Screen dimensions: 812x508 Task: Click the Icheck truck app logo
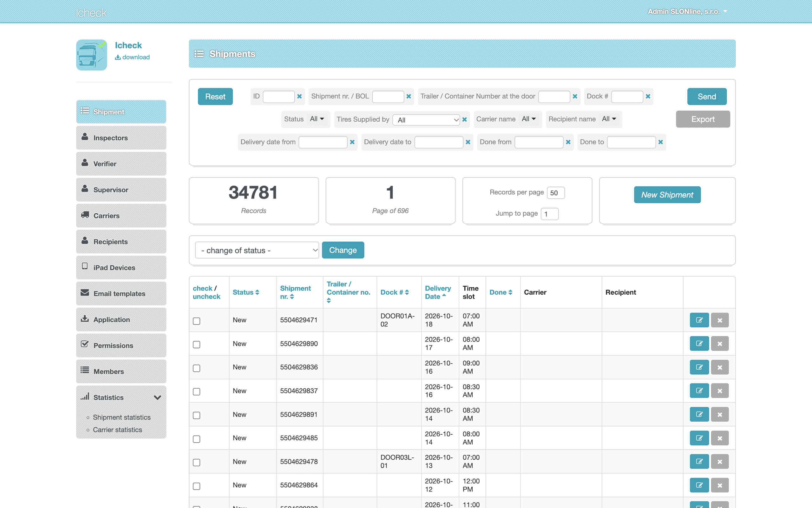(92, 55)
